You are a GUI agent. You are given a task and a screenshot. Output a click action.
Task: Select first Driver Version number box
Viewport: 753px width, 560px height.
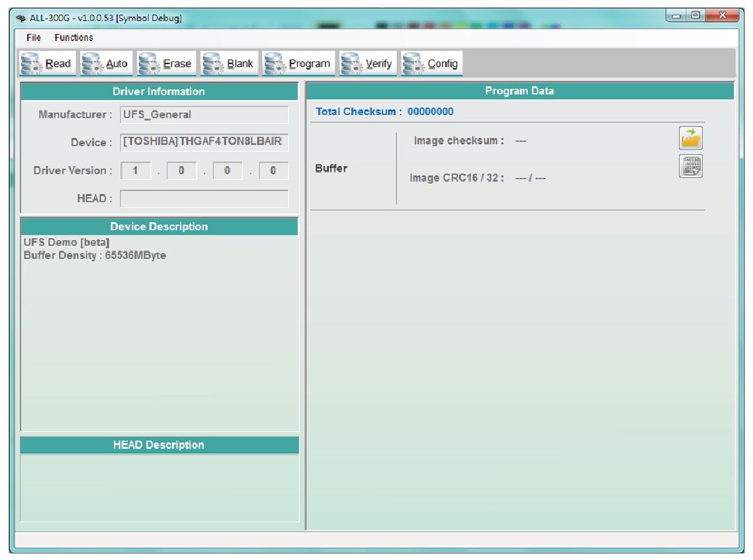[136, 171]
